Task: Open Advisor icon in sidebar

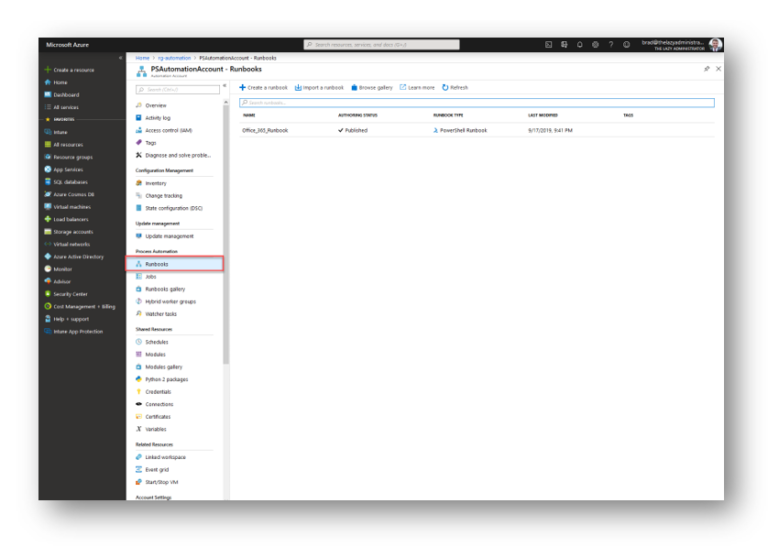Action: tap(48, 282)
